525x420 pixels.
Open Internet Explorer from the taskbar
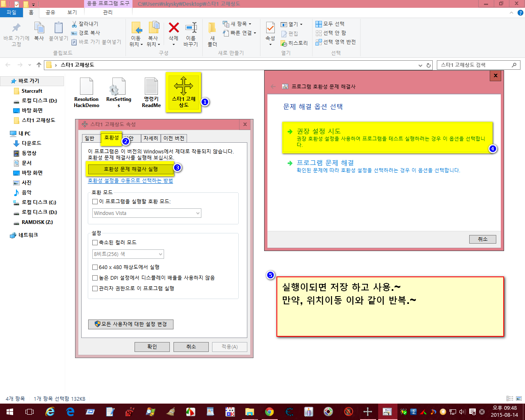click(50, 412)
